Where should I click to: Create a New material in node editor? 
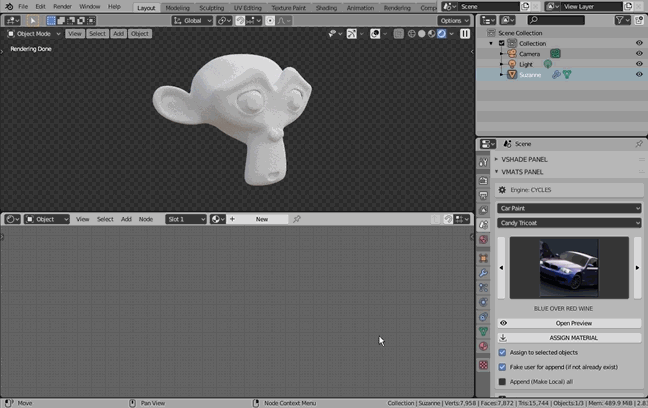pos(257,219)
